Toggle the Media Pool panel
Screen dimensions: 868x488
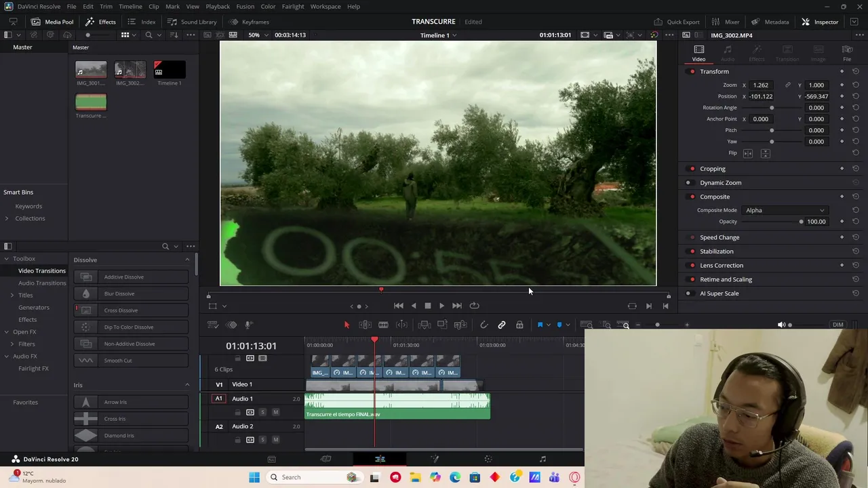(x=52, y=22)
